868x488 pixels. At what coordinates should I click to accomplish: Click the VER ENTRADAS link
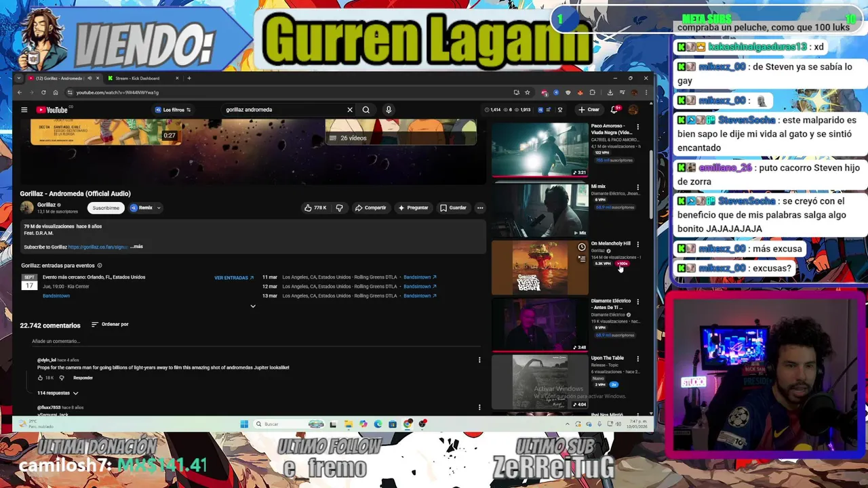pyautogui.click(x=234, y=278)
